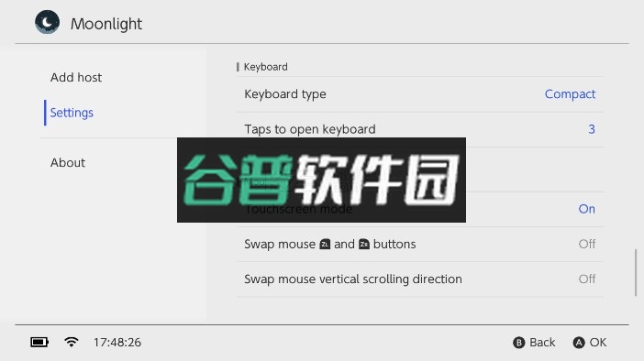Viewport: 644px width, 361px height.
Task: Click the Wi-Fi signal icon
Action: 72,342
